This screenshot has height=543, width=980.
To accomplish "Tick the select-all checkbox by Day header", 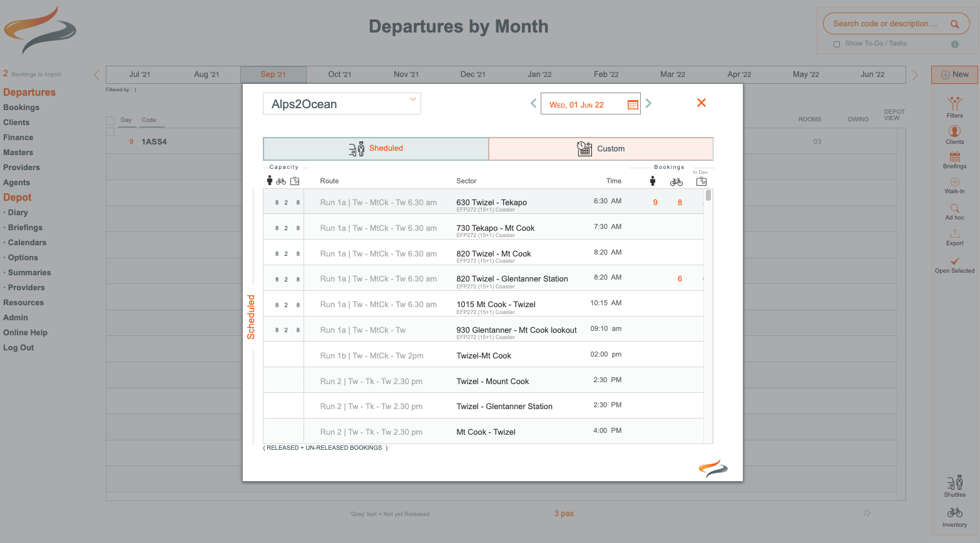I will tap(110, 120).
